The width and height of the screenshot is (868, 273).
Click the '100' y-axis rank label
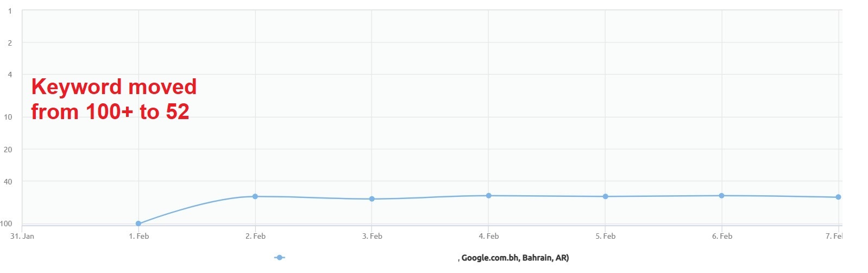[6, 224]
